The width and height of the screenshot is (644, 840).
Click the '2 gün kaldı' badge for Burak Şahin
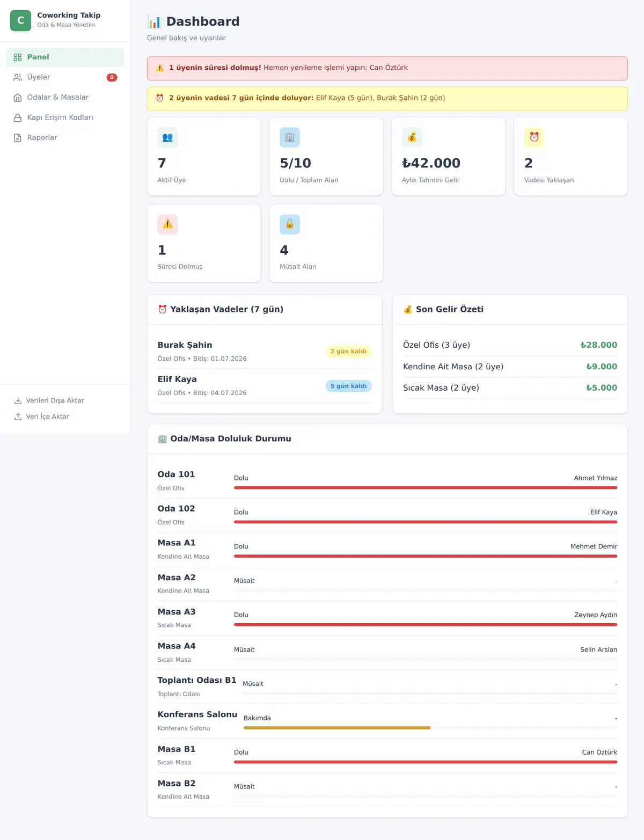tap(348, 352)
